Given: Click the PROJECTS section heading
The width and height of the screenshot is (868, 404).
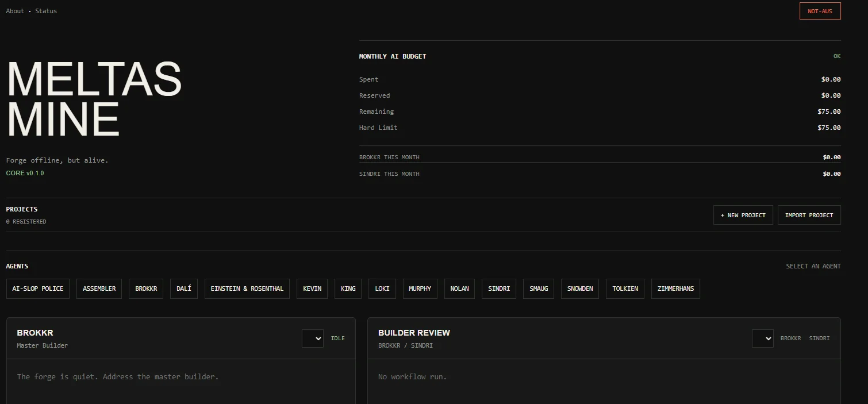Looking at the screenshot, I should point(22,209).
